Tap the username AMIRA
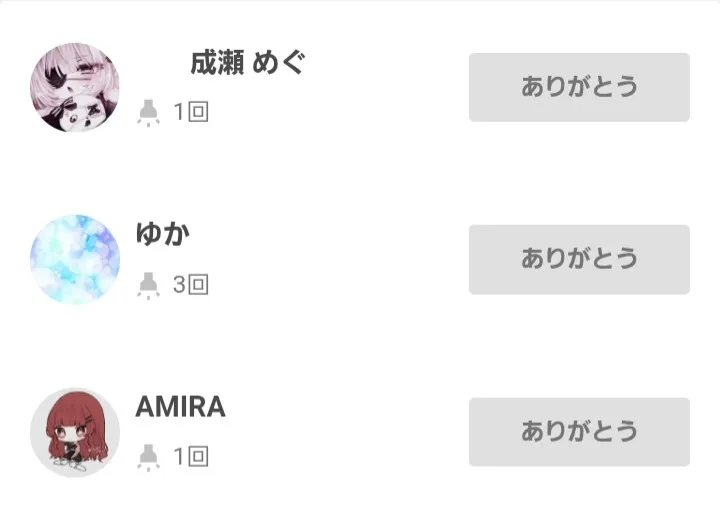The image size is (720, 515). pyautogui.click(x=180, y=407)
